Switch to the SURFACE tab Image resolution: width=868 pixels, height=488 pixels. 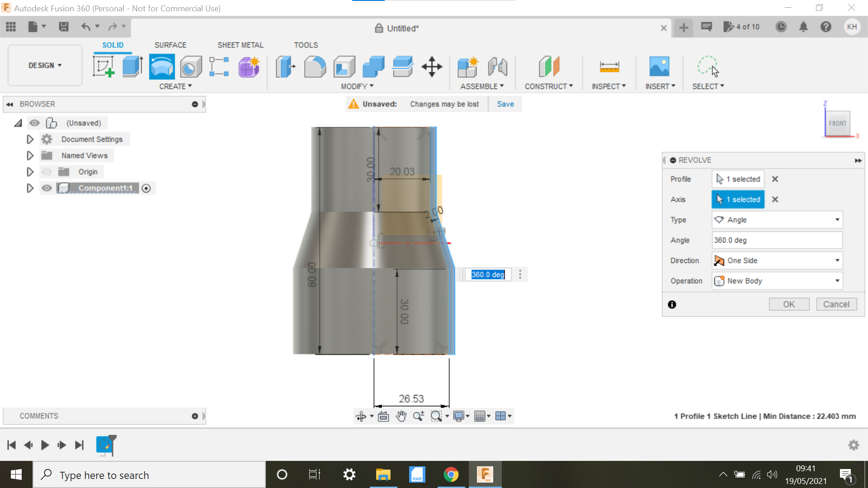[x=170, y=45]
